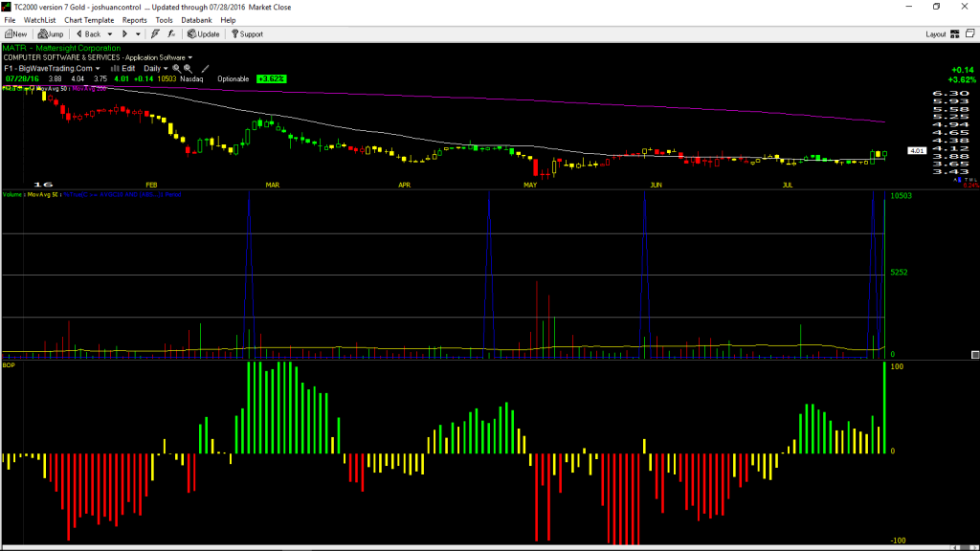Viewport: 980px width, 551px height.
Task: Click the %True blue condition indicator label
Action: coord(122,195)
